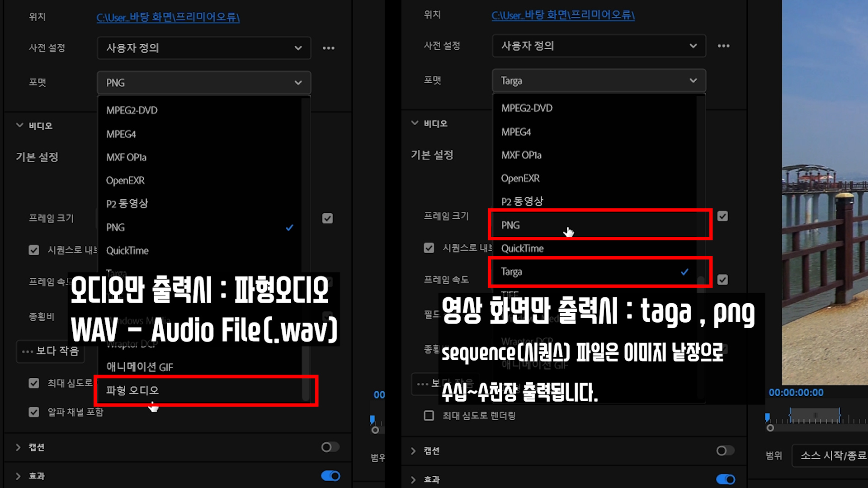Collapse left 비디오 section chevron
The image size is (868, 488).
(19, 125)
